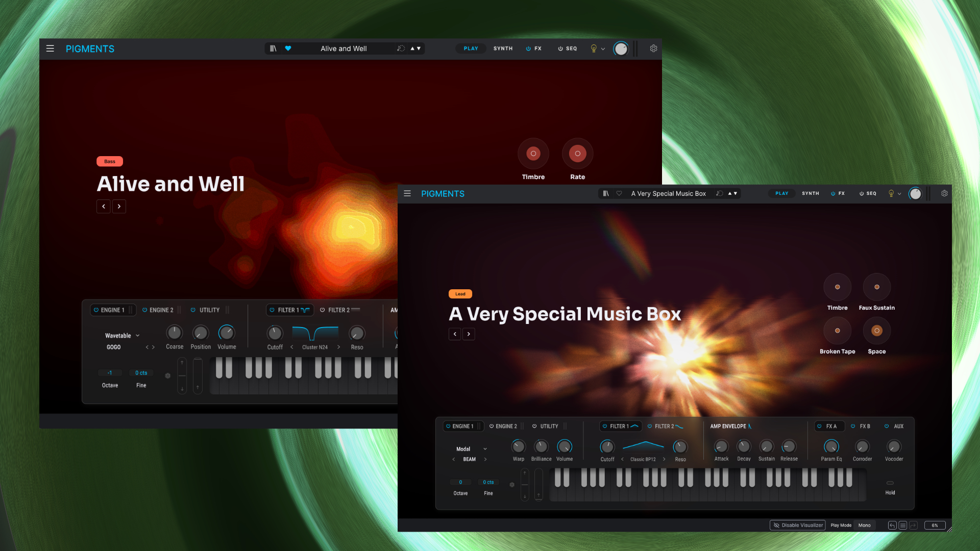Toggle the FX power button in the top bar
This screenshot has width=980, height=551.
click(832, 193)
